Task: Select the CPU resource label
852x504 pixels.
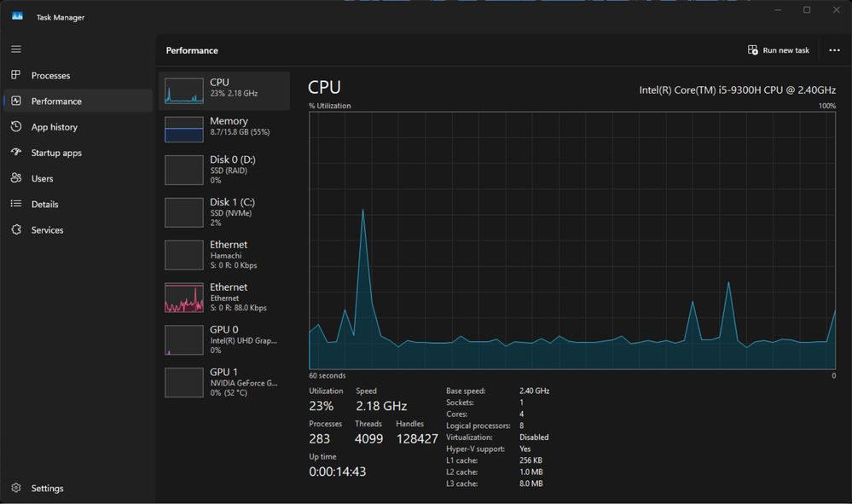Action: [x=219, y=82]
